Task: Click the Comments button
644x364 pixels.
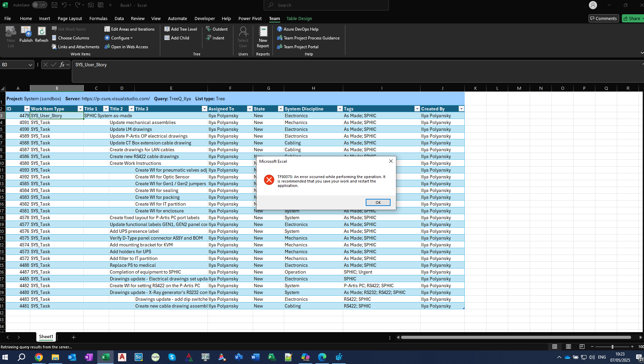Action: [x=604, y=18]
